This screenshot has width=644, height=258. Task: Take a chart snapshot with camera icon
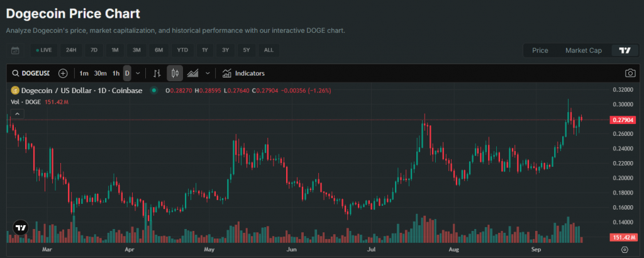(630, 73)
